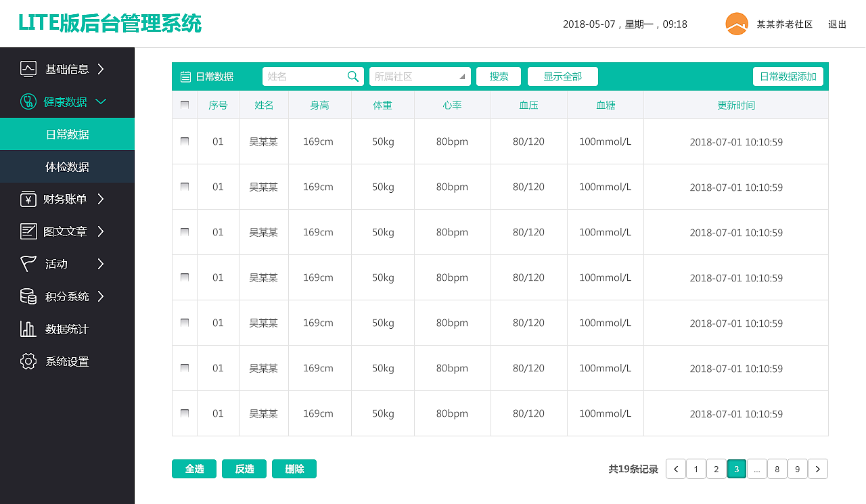Click the 健康数据 stethoscope icon
This screenshot has width=866, height=504.
point(28,101)
